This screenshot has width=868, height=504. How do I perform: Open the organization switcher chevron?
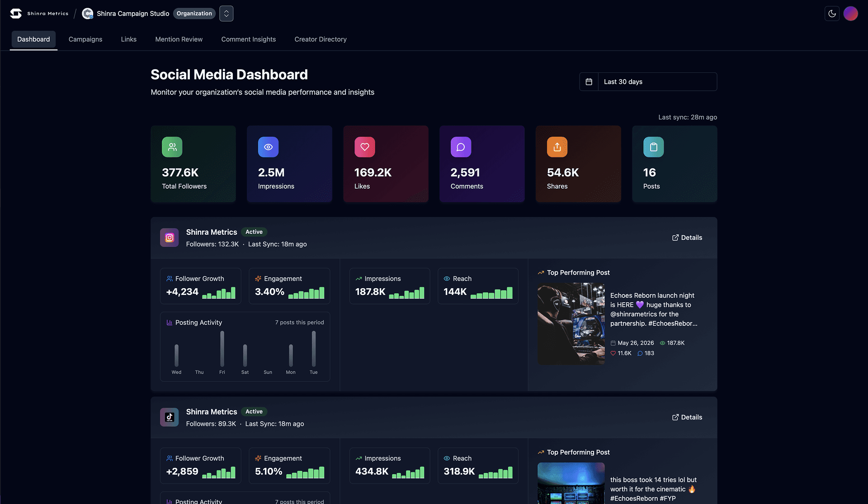[226, 14]
